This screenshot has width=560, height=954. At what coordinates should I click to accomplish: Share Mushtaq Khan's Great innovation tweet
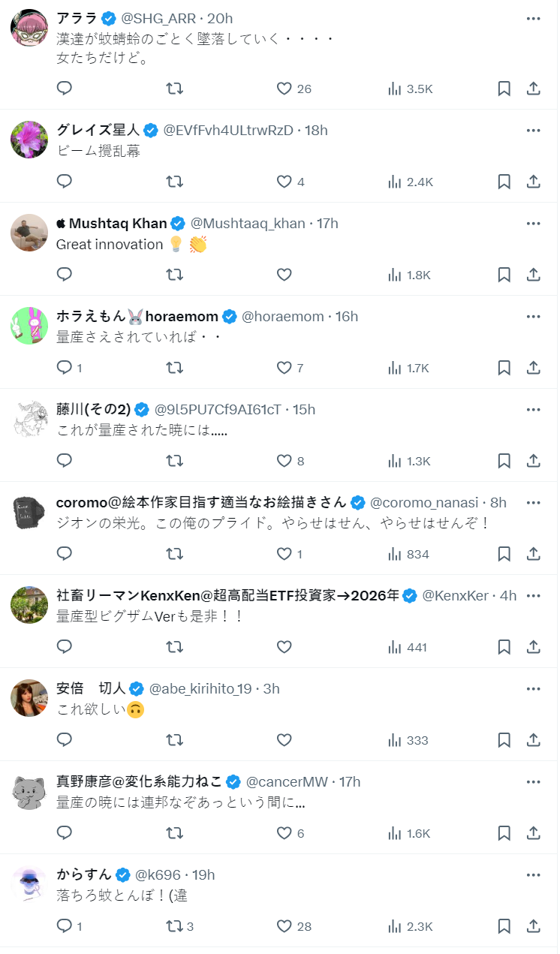[x=533, y=275]
